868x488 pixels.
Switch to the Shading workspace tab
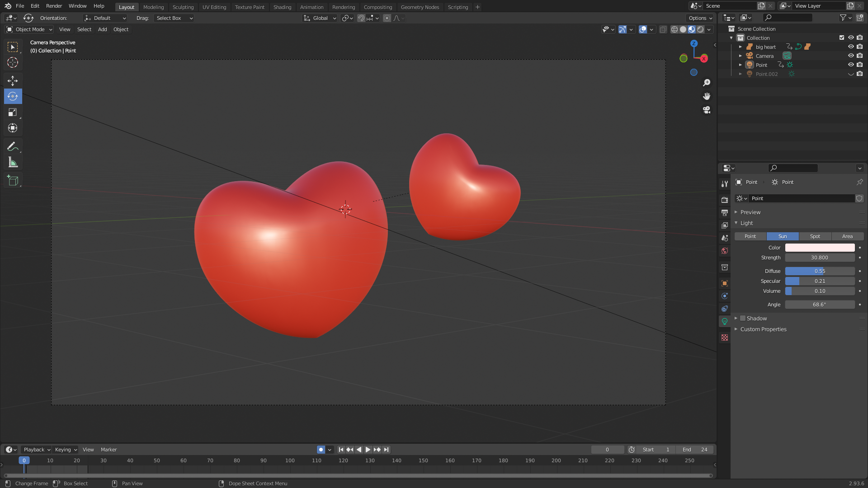coord(282,7)
